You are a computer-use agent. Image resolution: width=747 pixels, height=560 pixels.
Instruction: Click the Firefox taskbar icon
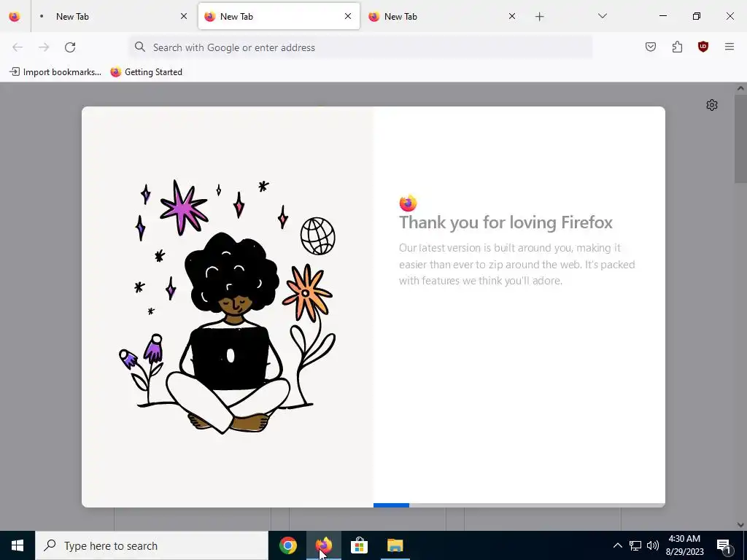pyautogui.click(x=323, y=545)
